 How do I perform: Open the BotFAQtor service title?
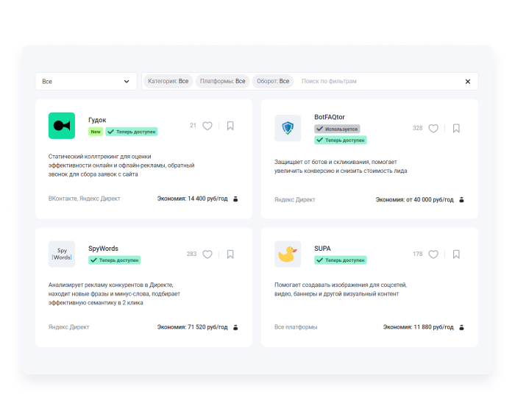click(330, 117)
